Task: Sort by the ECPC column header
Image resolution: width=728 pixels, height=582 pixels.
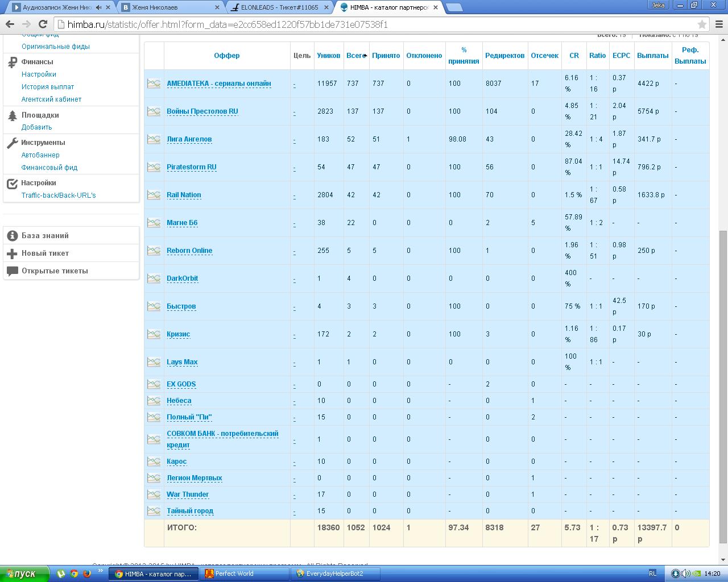Action: pos(622,56)
